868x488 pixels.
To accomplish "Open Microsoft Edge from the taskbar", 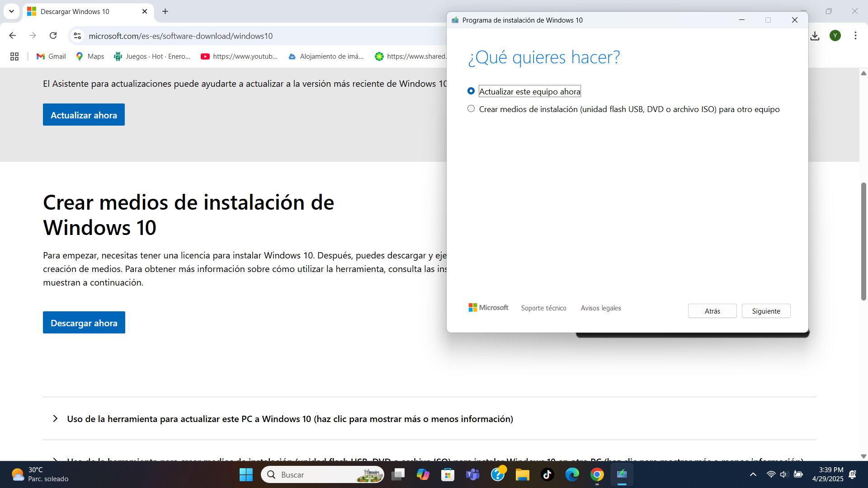I will [572, 474].
